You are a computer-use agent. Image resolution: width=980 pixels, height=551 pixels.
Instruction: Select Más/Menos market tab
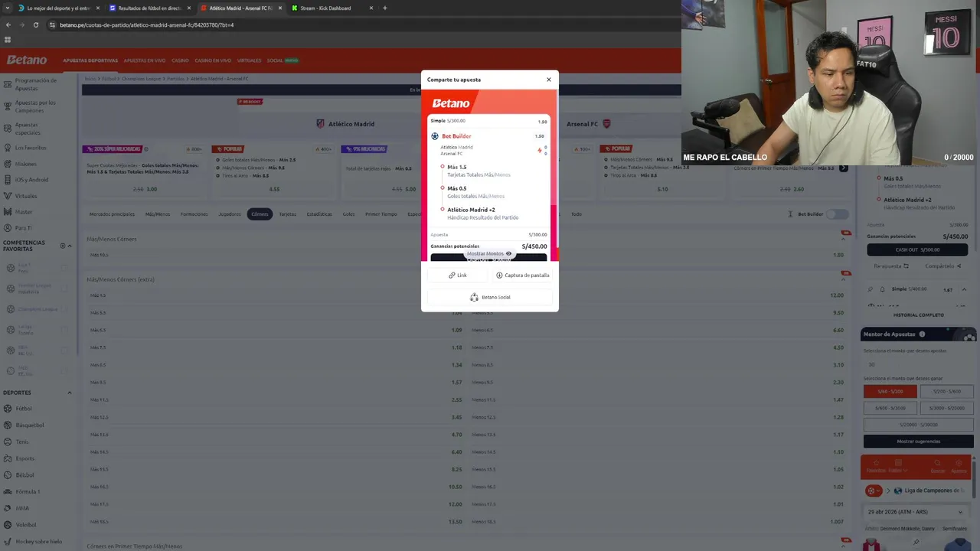[158, 214]
